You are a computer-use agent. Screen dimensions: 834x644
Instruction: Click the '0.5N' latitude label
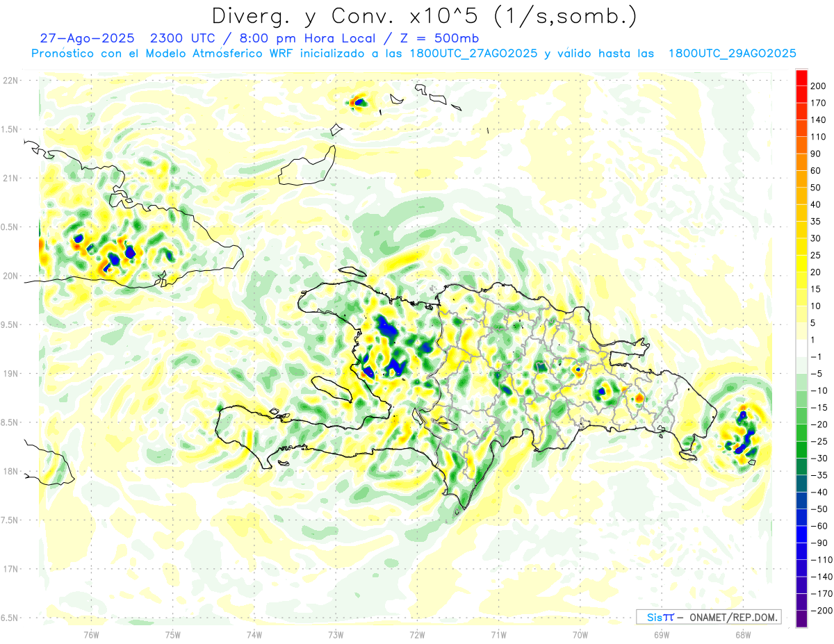pyautogui.click(x=10, y=227)
